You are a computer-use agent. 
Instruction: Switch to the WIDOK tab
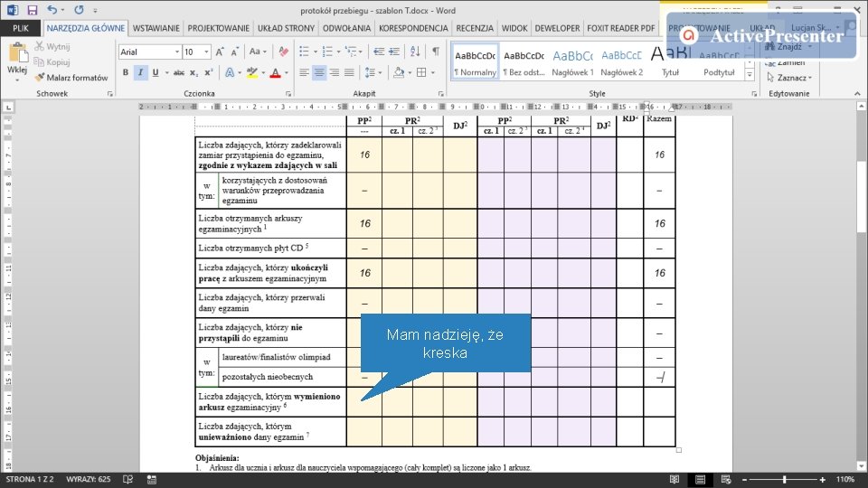[x=514, y=28]
